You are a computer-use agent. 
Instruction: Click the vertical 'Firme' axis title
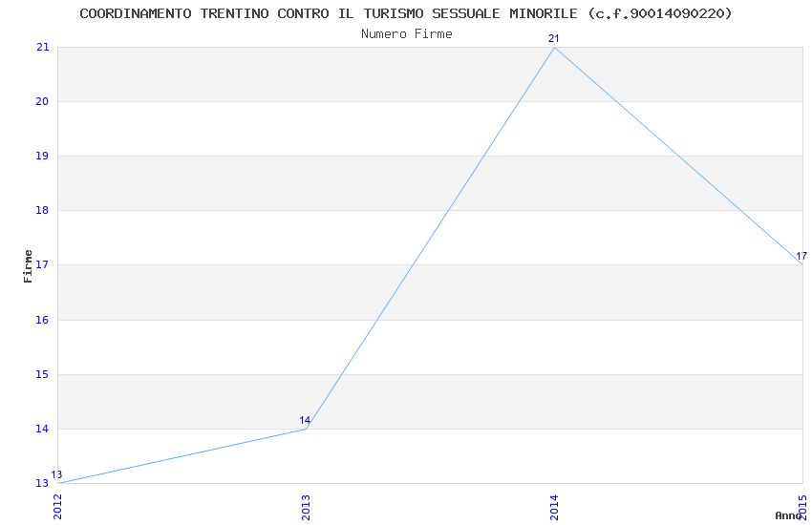[x=28, y=266]
